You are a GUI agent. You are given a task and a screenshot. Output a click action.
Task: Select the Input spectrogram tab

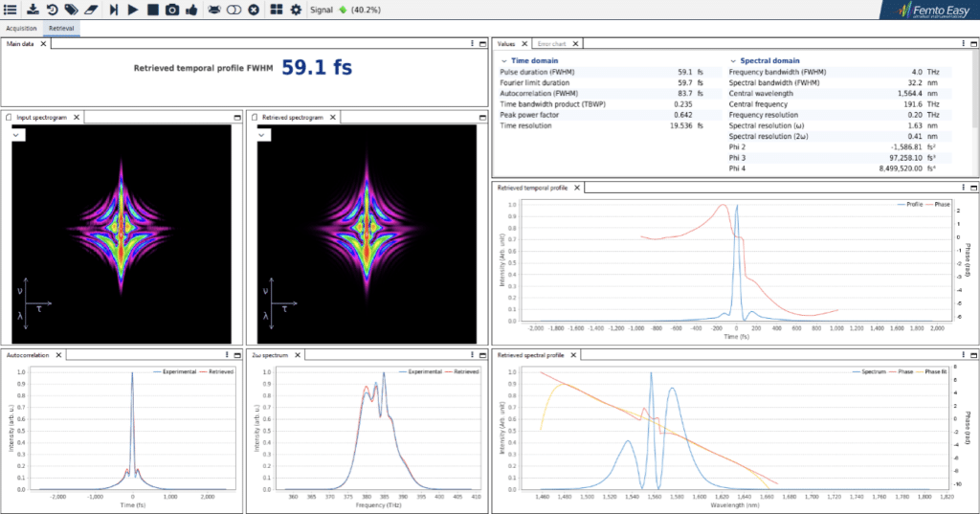[x=41, y=117]
